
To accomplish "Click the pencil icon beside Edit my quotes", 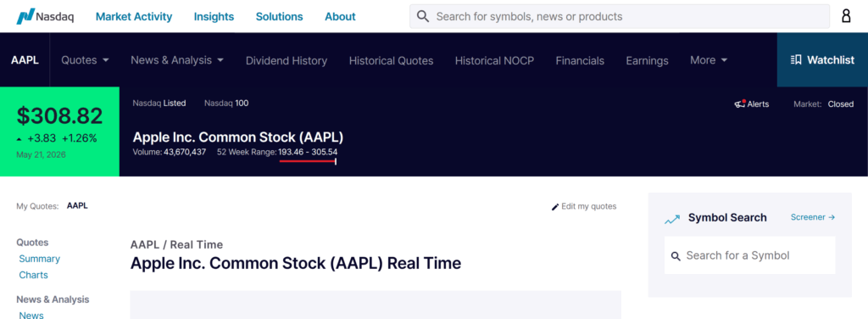I will pos(555,206).
